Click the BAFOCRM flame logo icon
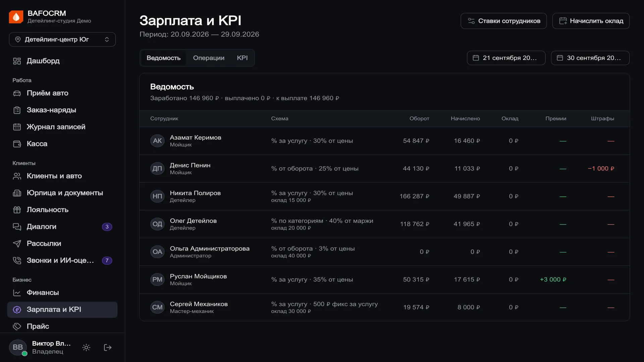Screen dimensions: 644x362 point(16,17)
